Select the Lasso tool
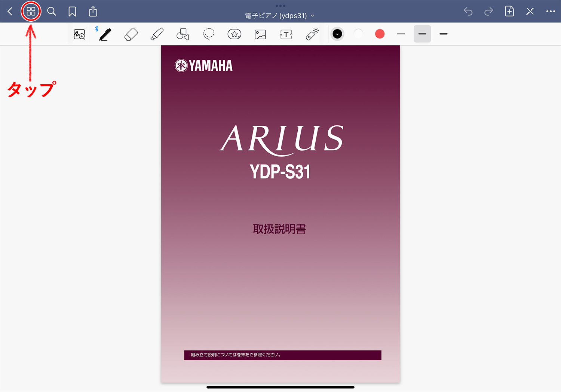Image resolution: width=561 pixels, height=392 pixels. tap(209, 34)
